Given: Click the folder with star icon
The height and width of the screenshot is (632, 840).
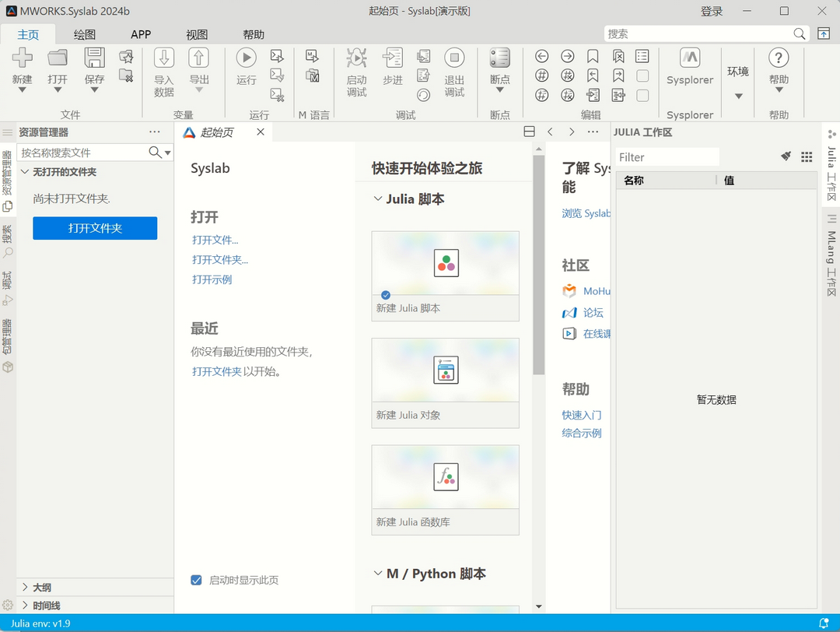Looking at the screenshot, I should click(x=126, y=56).
